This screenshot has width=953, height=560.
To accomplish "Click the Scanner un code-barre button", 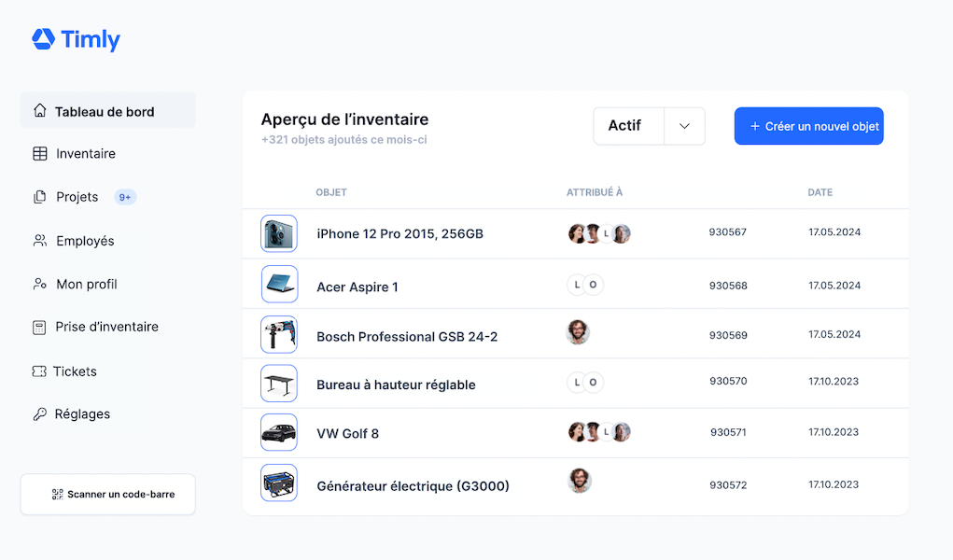I will click(107, 494).
